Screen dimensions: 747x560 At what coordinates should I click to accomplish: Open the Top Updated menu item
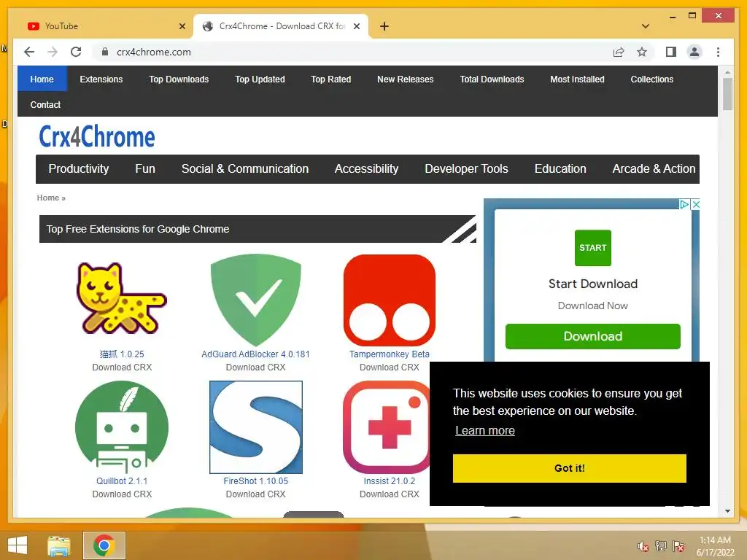pyautogui.click(x=260, y=79)
